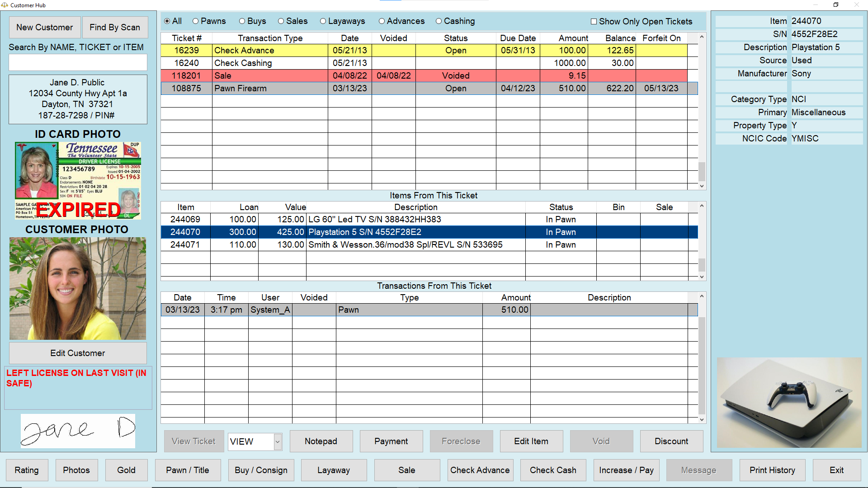Screen dimensions: 868x488
Task: Enable Show Only Open Tickets checkbox
Action: [x=594, y=22]
